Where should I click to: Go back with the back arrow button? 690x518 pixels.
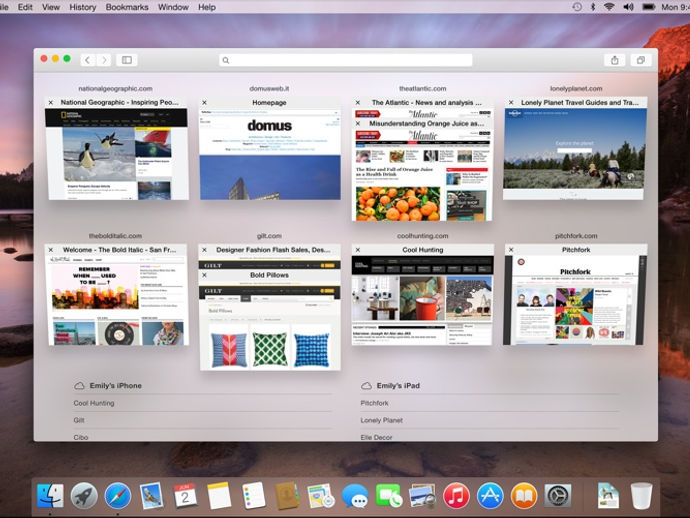[88, 60]
